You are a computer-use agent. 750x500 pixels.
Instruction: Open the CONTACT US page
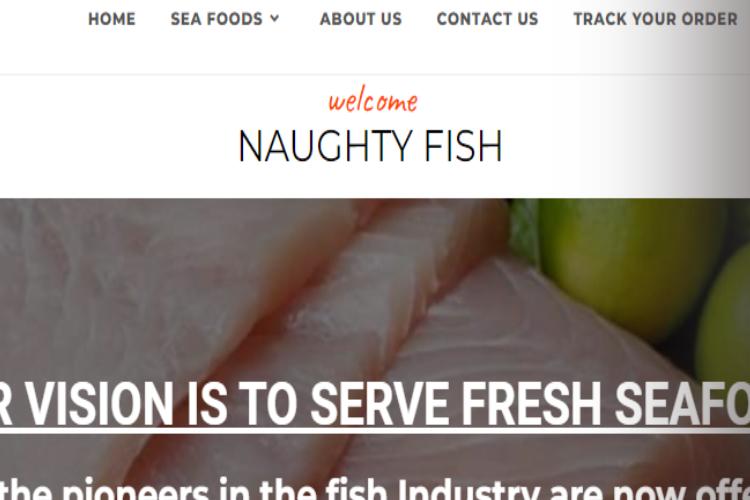pos(487,19)
